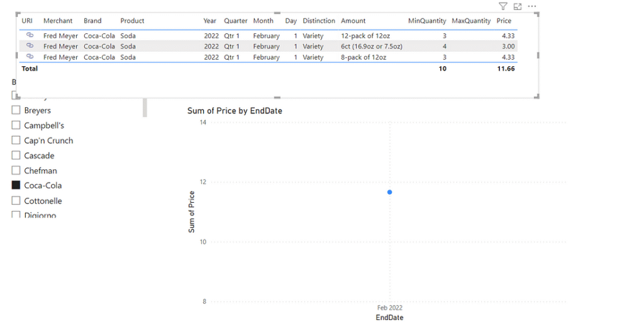Sort table by Merchant column header

[58, 21]
